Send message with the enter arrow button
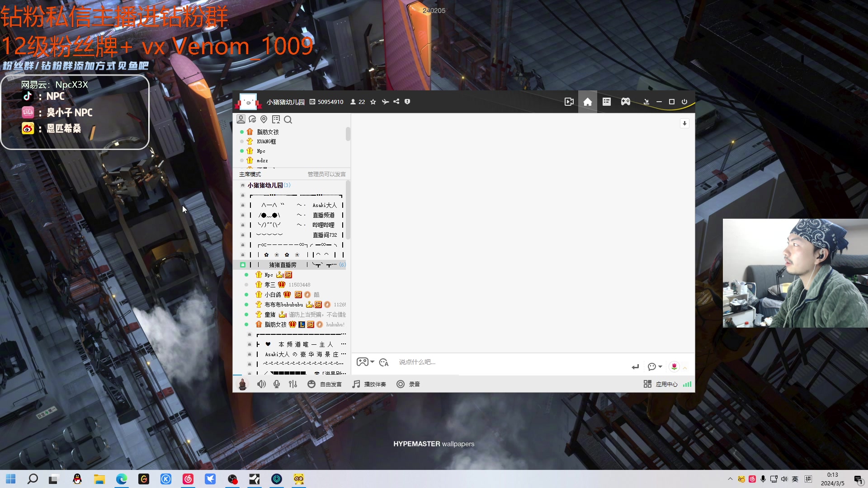The height and width of the screenshot is (488, 868). coord(635,367)
